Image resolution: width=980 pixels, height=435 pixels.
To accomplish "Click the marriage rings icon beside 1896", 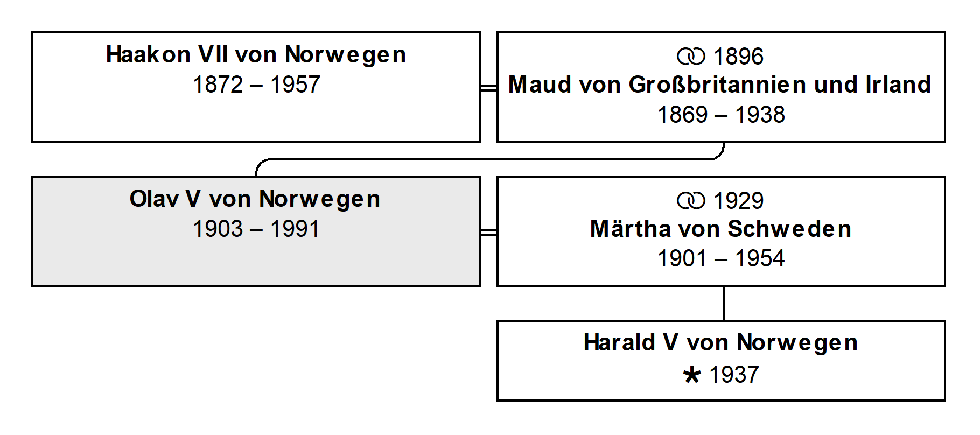I will click(691, 57).
